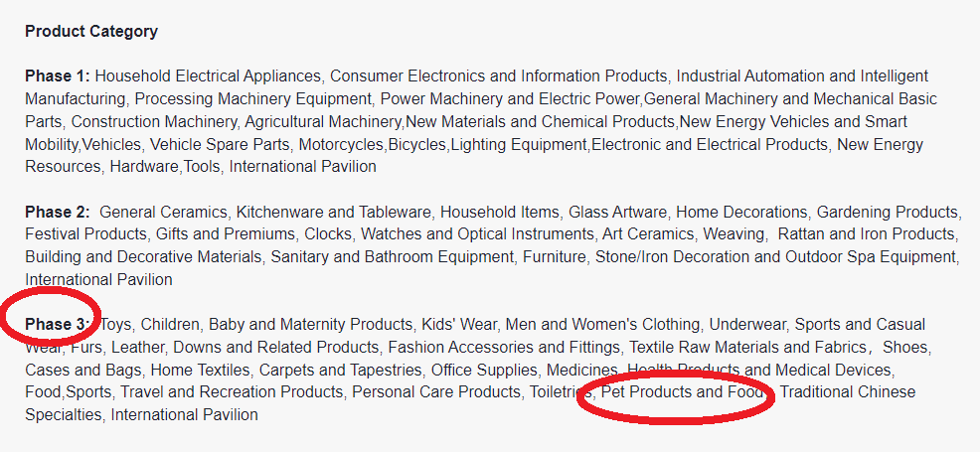Click the Office Supplies entry
This screenshot has width=980, height=452.
pos(484,370)
